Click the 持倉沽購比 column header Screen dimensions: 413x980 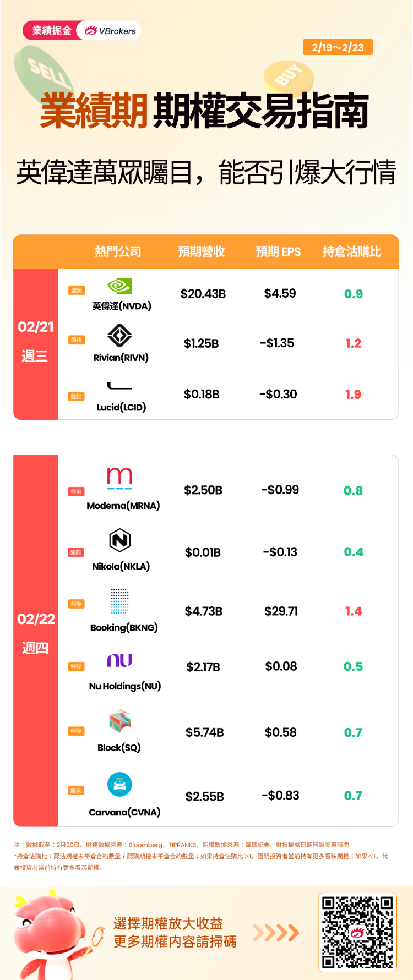click(352, 251)
